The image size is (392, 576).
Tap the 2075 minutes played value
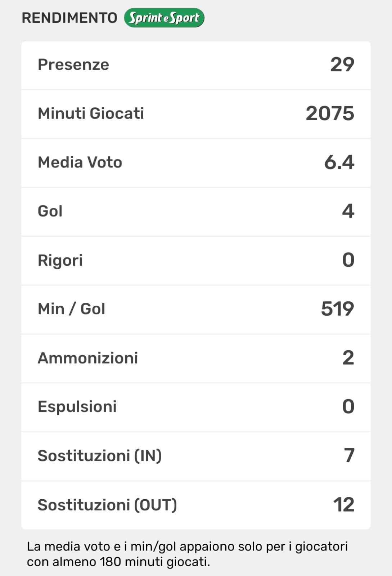point(330,113)
